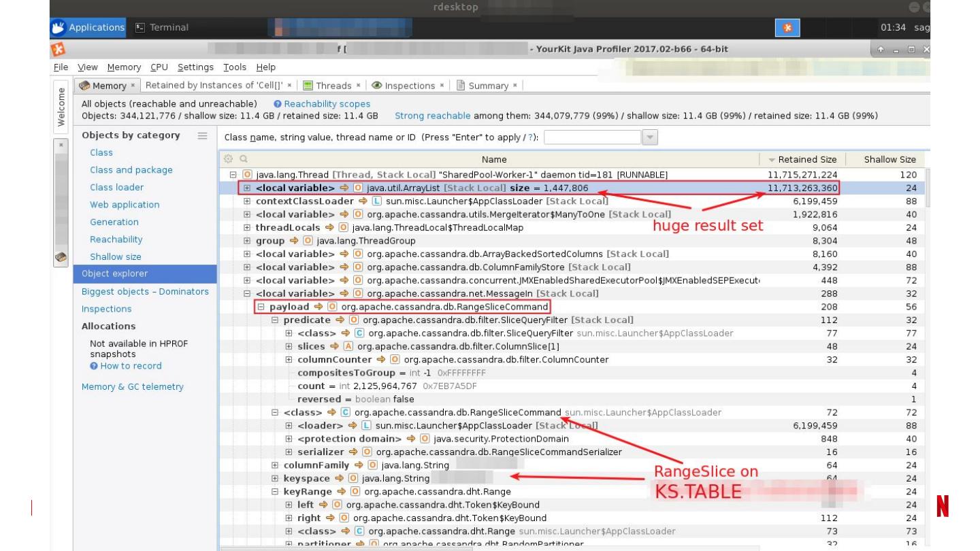Image resolution: width=980 pixels, height=551 pixels.
Task: Collapse the payload RangeSliceCommand node
Action: (x=261, y=307)
